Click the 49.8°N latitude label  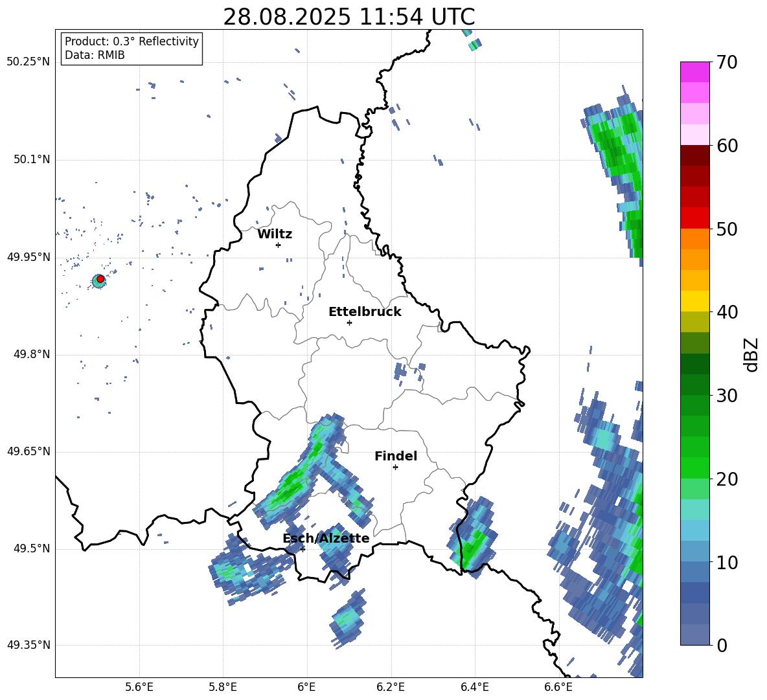[x=31, y=354]
